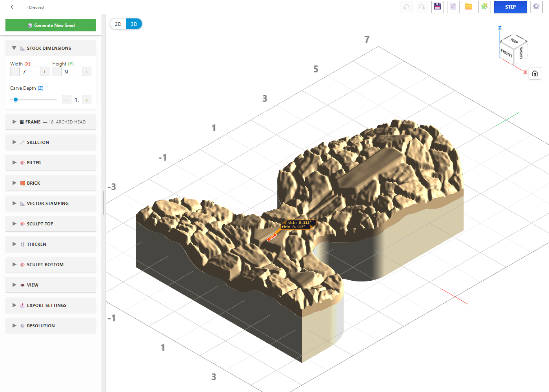Viewport: 549px width, 392px height.
Task: Expand the Thicken section arrow
Action: (14, 244)
